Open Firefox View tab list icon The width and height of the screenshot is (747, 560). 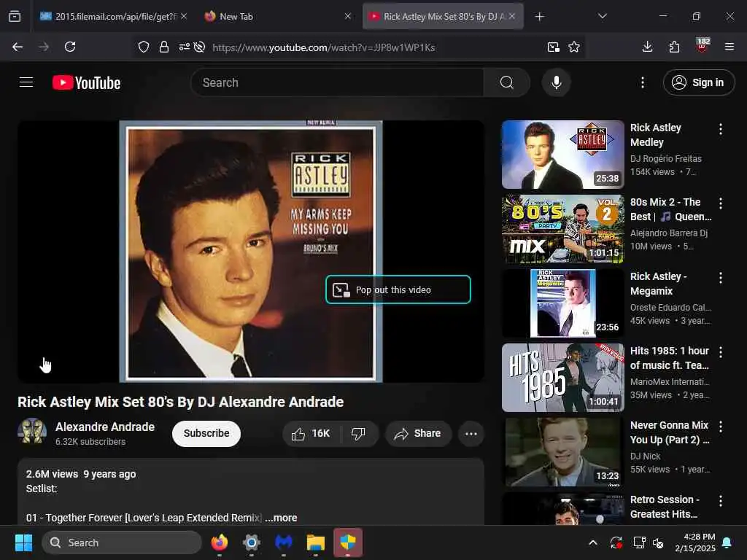15,16
